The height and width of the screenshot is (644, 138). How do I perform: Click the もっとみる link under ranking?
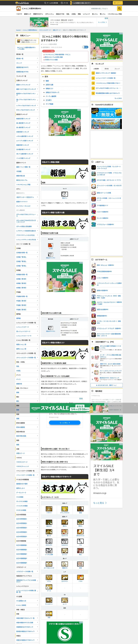coord(118,98)
